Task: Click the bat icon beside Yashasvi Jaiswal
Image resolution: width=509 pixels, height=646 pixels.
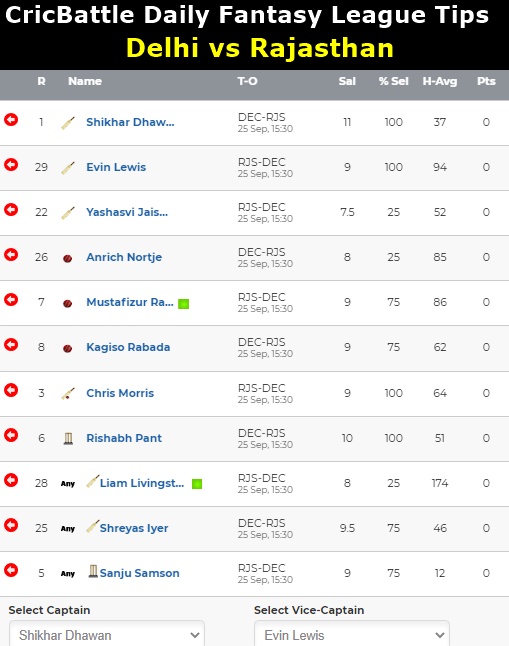Action: (x=68, y=213)
